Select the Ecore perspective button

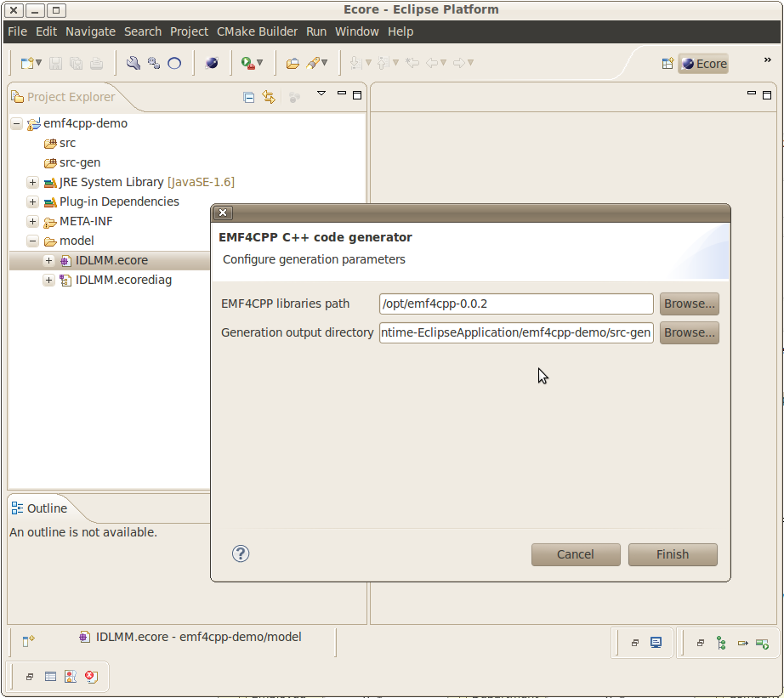(x=703, y=64)
